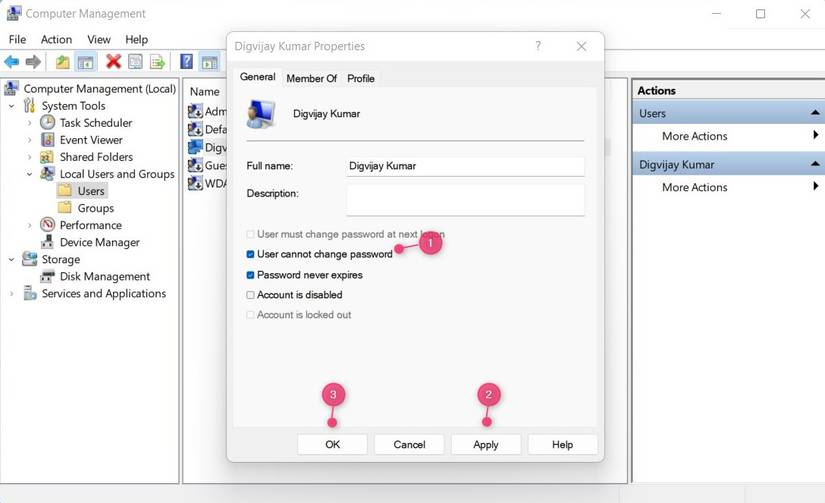Toggle the Show/Hide Console Tree toolbar icon

(85, 62)
